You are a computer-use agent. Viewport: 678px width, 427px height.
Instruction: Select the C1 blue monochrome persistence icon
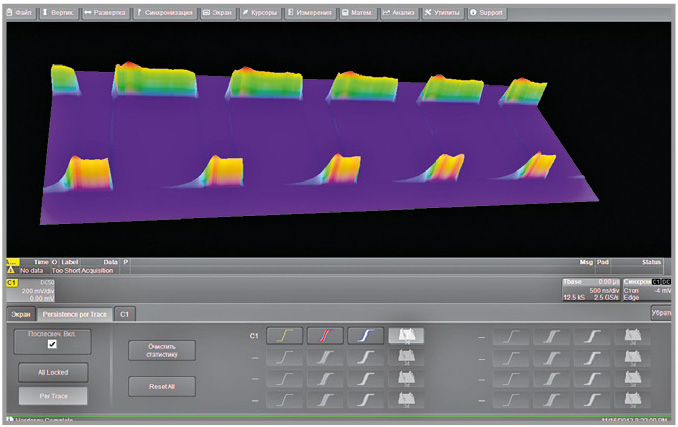coord(365,337)
